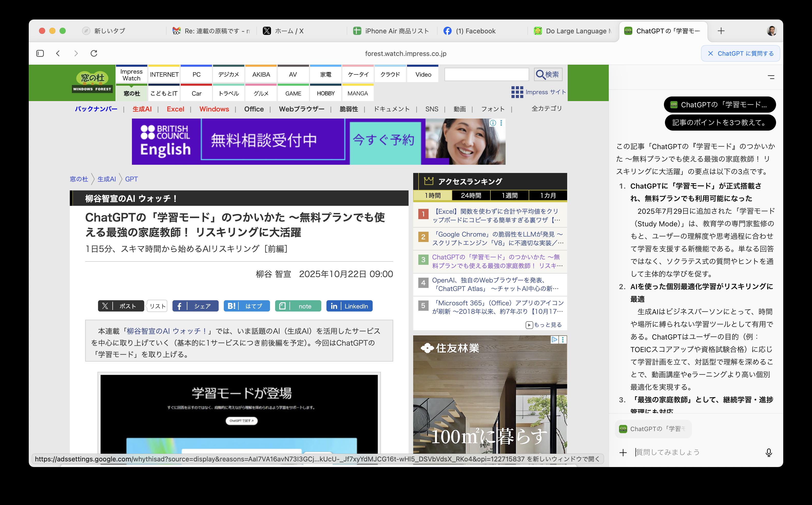Open the バックナンバー link
Viewport: 812px width, 505px height.
[x=96, y=109]
